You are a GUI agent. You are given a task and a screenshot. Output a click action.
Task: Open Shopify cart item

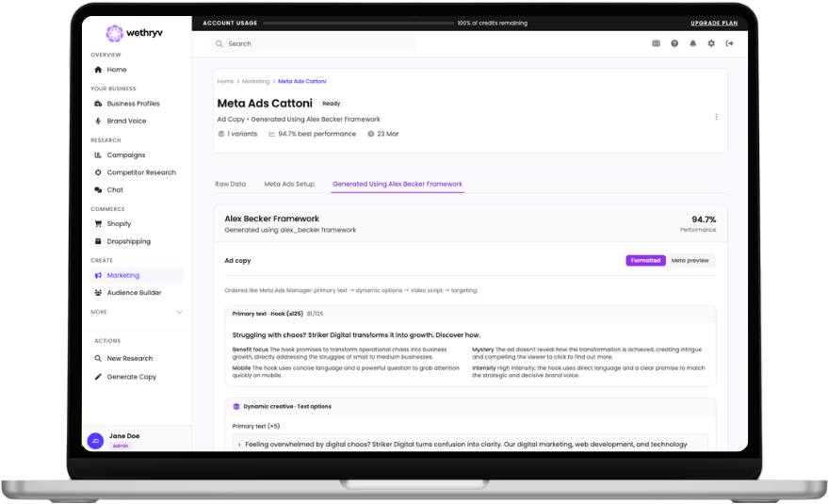(112, 224)
